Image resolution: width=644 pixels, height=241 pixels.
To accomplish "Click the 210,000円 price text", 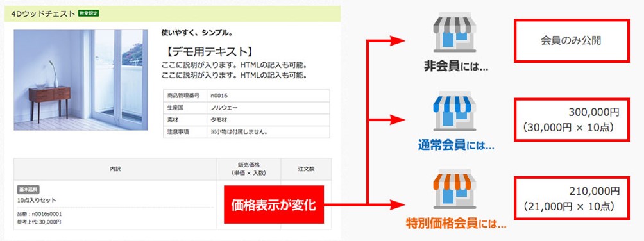I will (x=594, y=191).
